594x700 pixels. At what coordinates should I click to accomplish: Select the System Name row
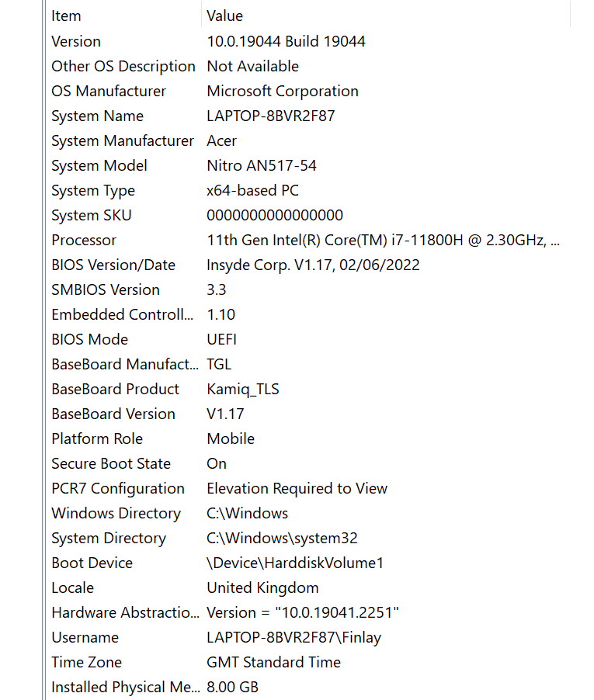[x=308, y=116]
